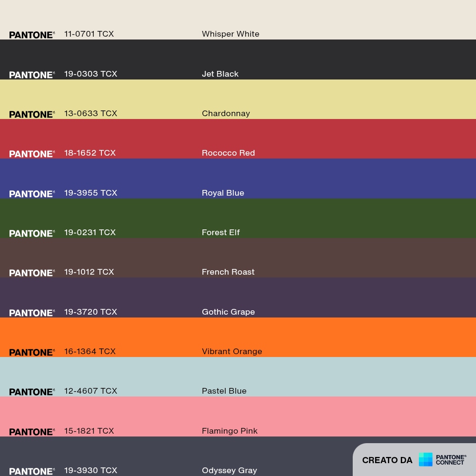Click the 16-1364 TCX color code
Viewport: 476px width, 476px height.
pos(90,351)
